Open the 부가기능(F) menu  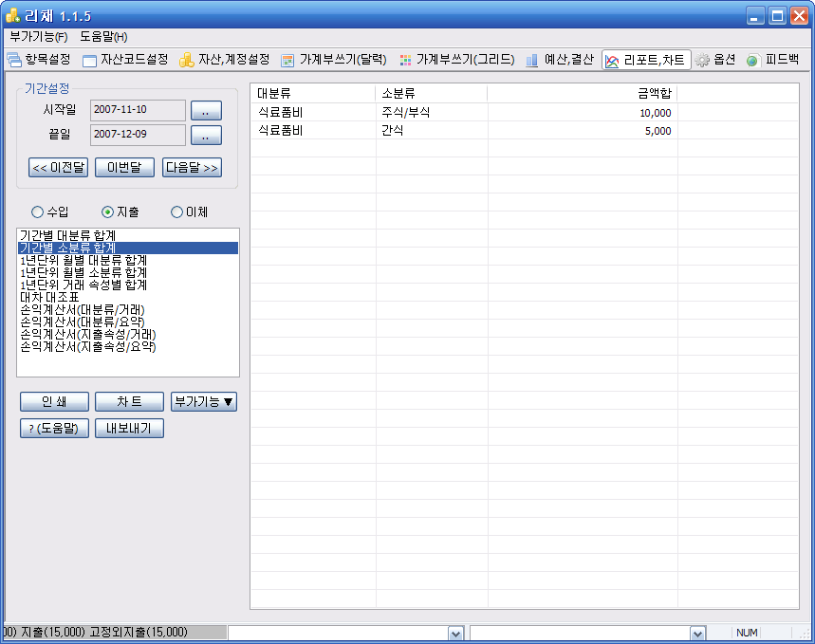click(x=39, y=37)
